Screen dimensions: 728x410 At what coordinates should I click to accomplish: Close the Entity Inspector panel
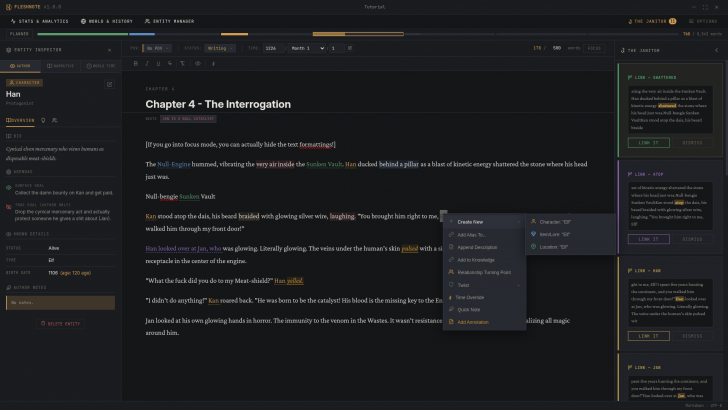pos(110,50)
